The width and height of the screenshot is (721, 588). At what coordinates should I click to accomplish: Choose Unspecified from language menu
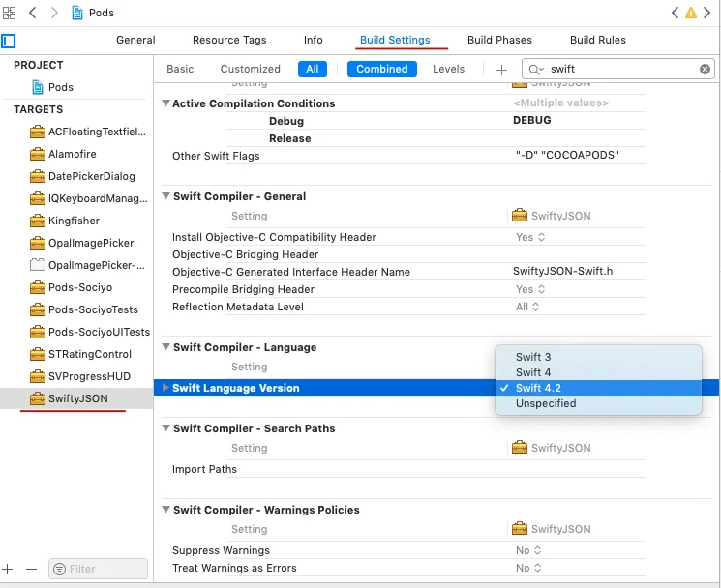[x=598, y=403]
